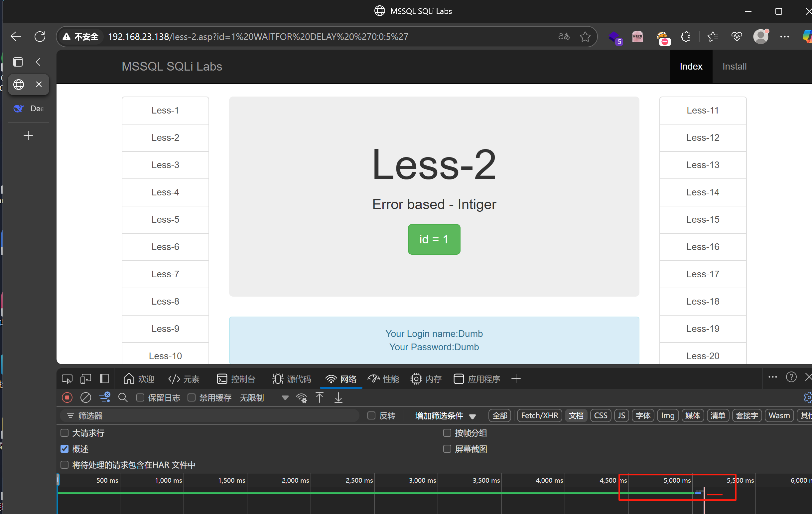
Task: Stop recording the network log
Action: tap(67, 397)
